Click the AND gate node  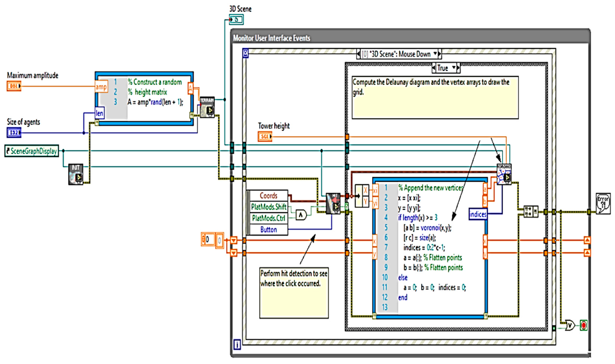301,215
